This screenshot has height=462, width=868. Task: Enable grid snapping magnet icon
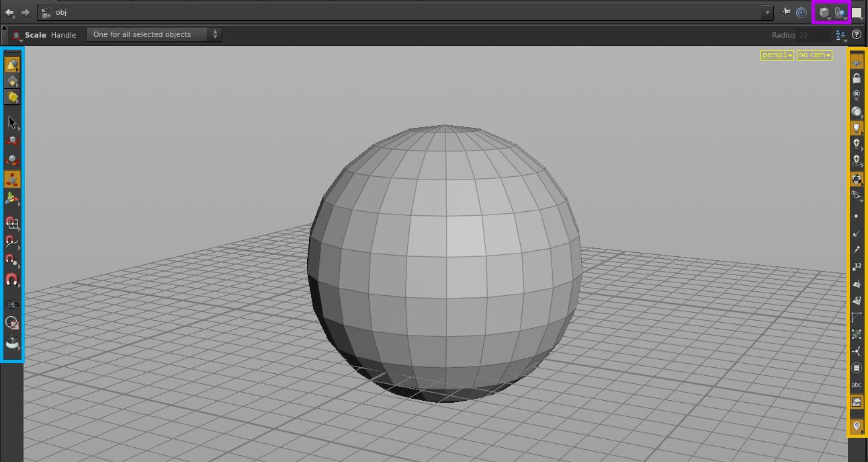[x=12, y=223]
